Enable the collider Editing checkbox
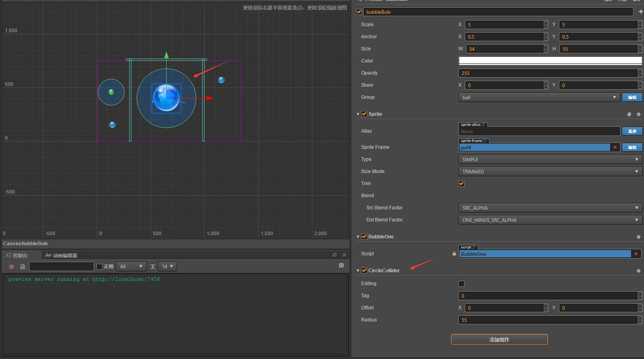Viewport: 644px width, 359px height. tap(461, 284)
